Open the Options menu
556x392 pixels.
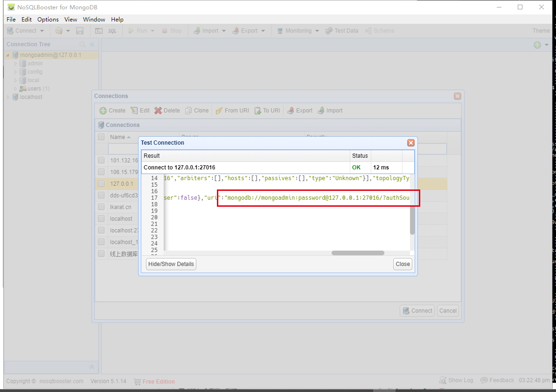coord(48,20)
